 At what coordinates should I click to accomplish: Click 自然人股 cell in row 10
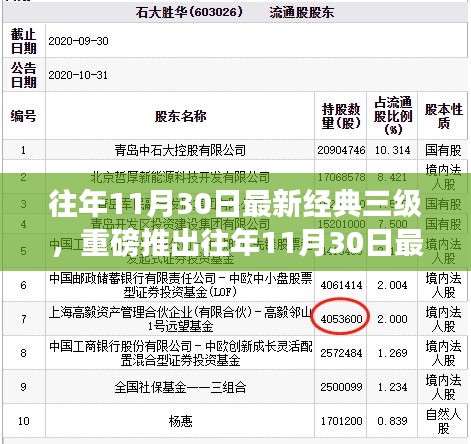click(443, 421)
